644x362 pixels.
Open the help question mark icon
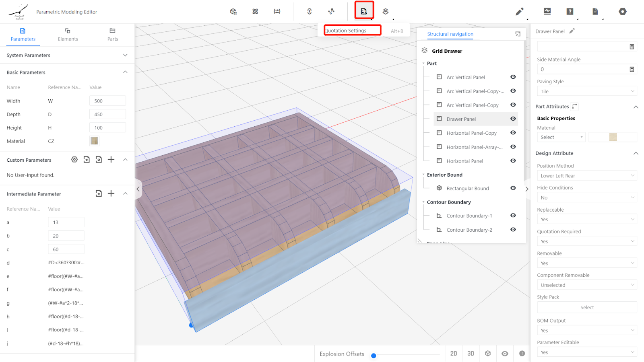(570, 12)
